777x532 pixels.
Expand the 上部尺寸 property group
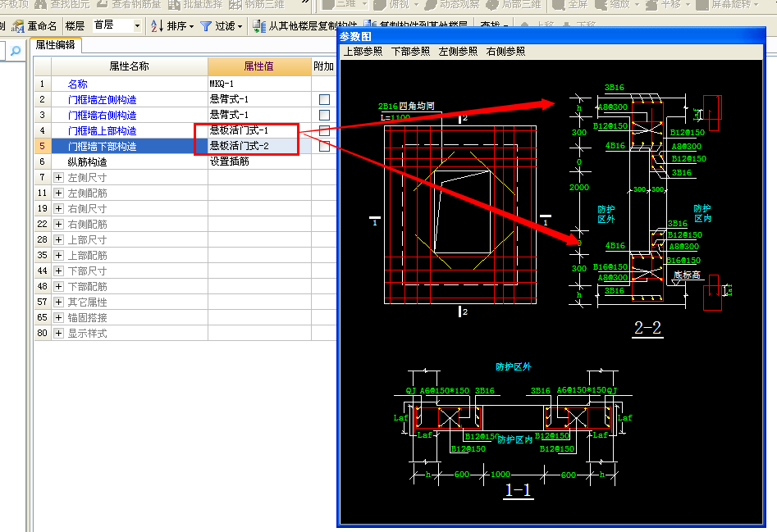point(58,239)
